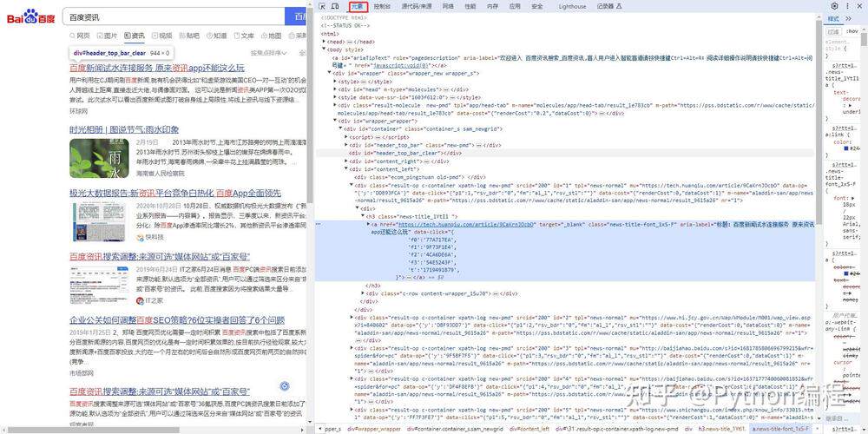The image size is (868, 434).
Task: Click the 极光大数据 report thumbnail
Action: [x=99, y=222]
